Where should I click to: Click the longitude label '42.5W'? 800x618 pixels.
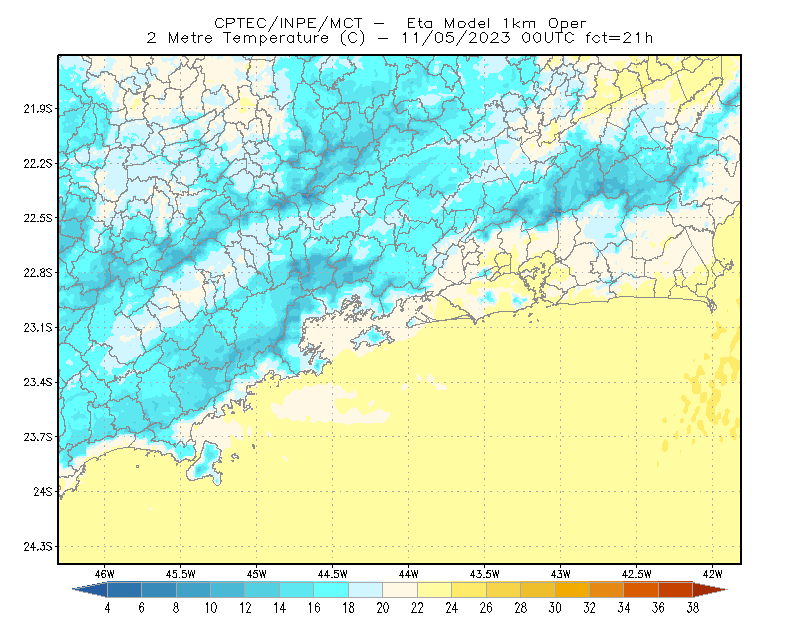click(637, 574)
